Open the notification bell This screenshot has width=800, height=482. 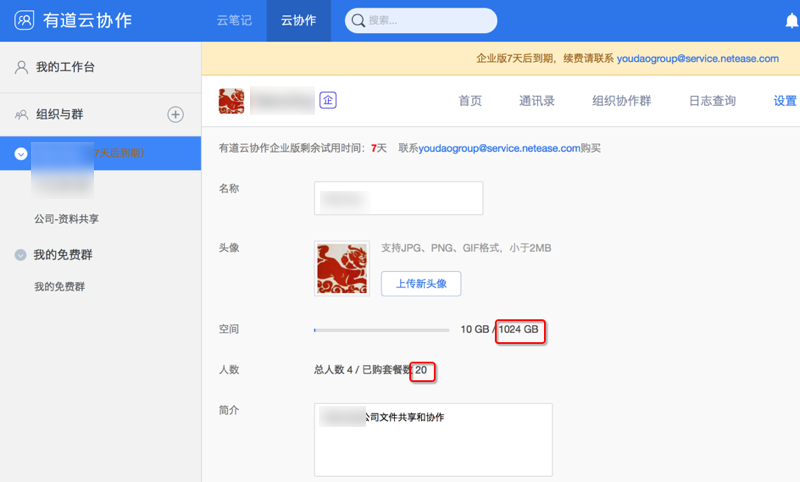click(792, 21)
